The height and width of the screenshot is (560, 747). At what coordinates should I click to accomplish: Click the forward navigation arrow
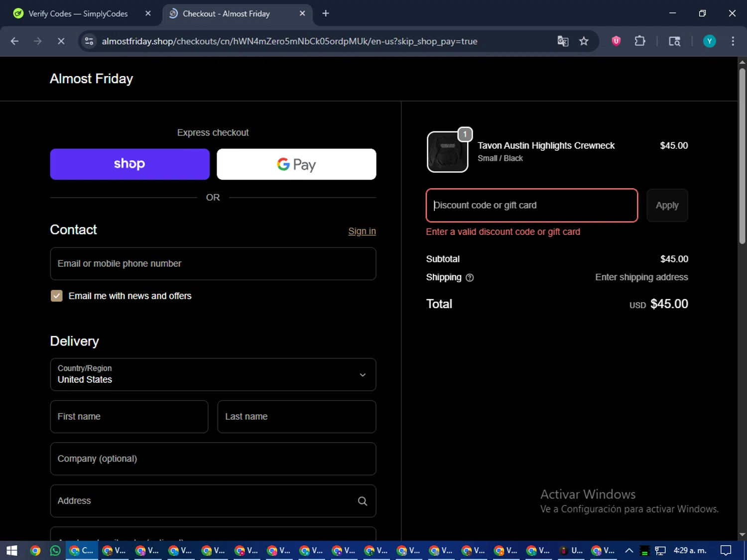coord(38,41)
